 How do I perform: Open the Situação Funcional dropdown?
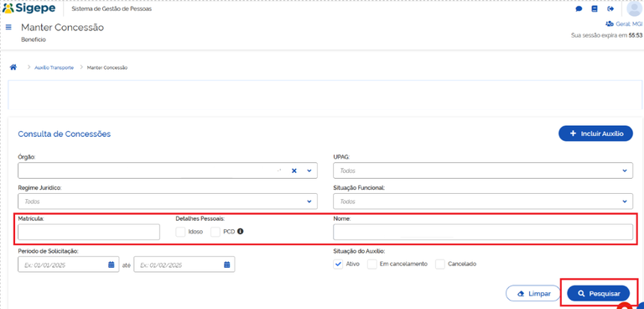pyautogui.click(x=483, y=202)
